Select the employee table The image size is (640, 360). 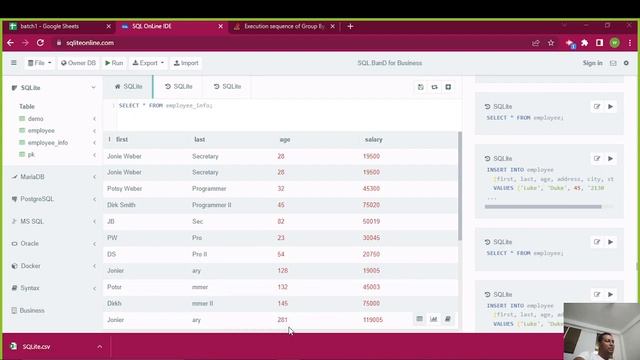click(x=41, y=131)
